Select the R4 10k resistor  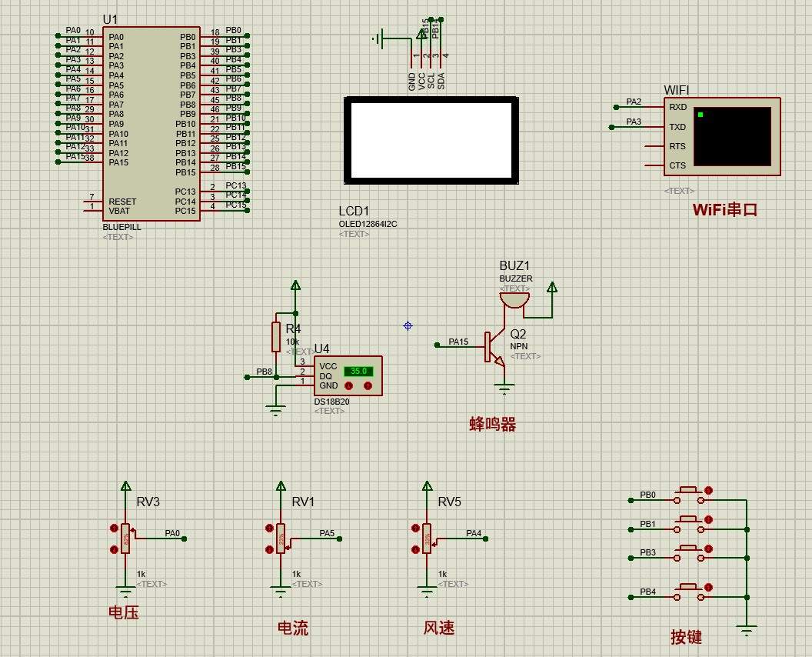pos(276,337)
